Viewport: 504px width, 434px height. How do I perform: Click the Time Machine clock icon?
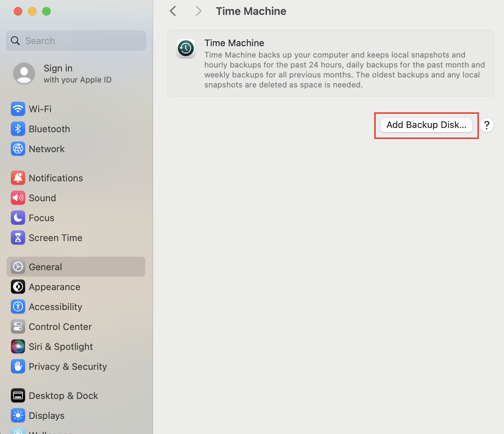[186, 48]
